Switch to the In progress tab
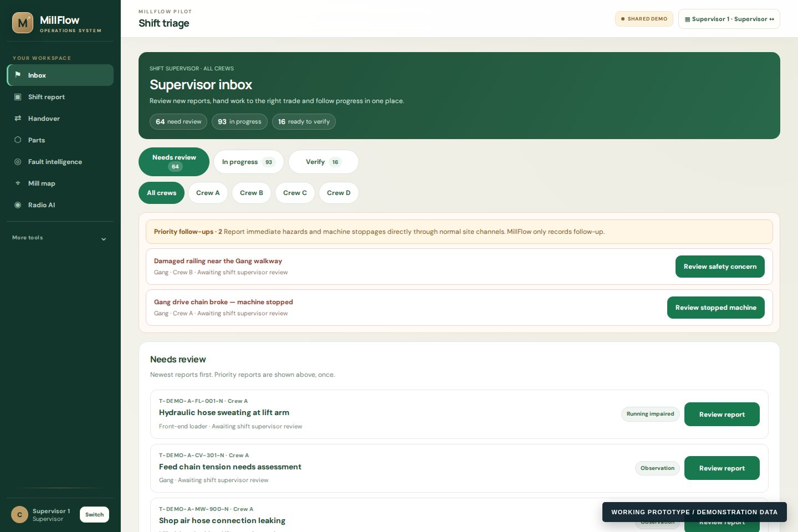This screenshot has height=532, width=798. coord(248,162)
